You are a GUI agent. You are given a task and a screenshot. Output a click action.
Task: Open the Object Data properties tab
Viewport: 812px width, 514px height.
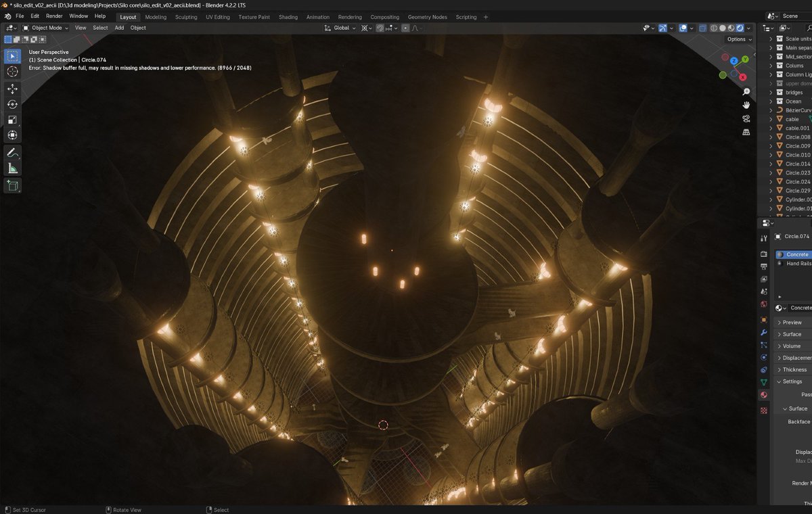[x=764, y=382]
